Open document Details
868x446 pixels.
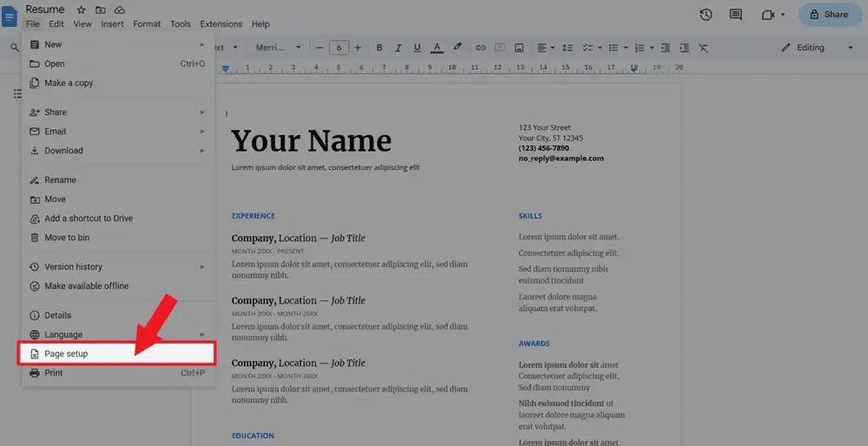coord(118,315)
